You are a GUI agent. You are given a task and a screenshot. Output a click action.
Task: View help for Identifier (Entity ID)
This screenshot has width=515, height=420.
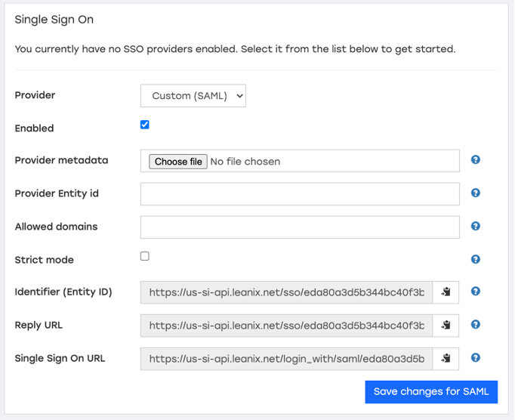[475, 291]
